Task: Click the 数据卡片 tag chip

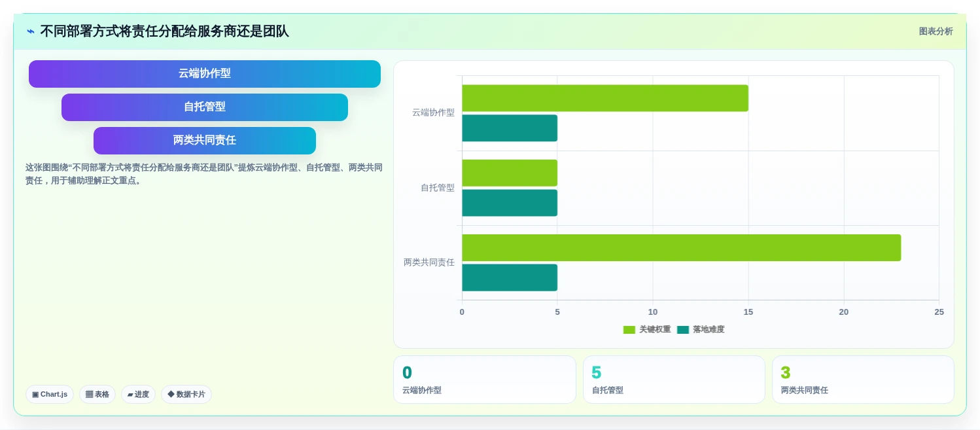Action: pyautogui.click(x=186, y=395)
